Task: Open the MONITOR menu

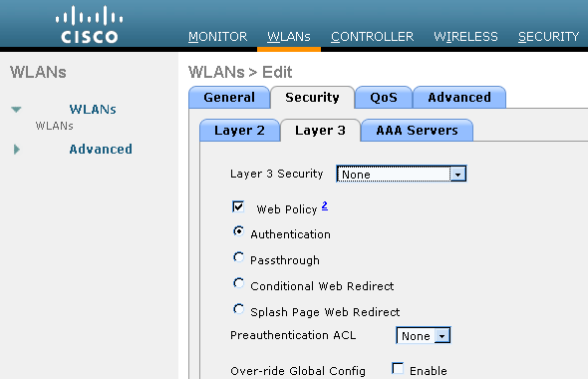Action: click(x=218, y=37)
